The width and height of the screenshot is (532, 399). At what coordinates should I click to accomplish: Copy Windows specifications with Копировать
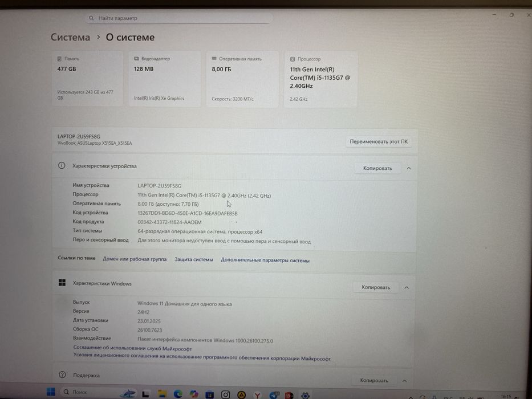(376, 287)
